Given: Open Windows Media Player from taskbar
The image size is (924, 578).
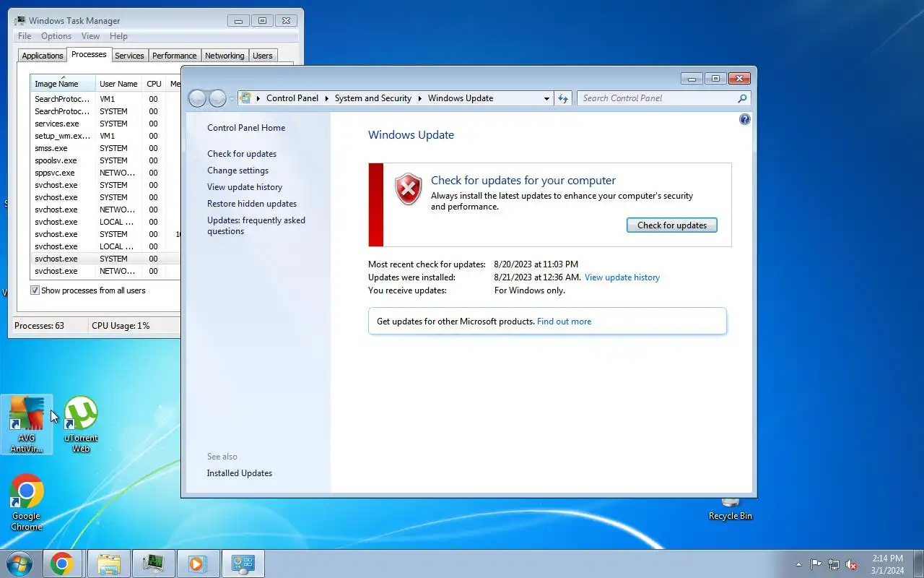Looking at the screenshot, I should (197, 564).
